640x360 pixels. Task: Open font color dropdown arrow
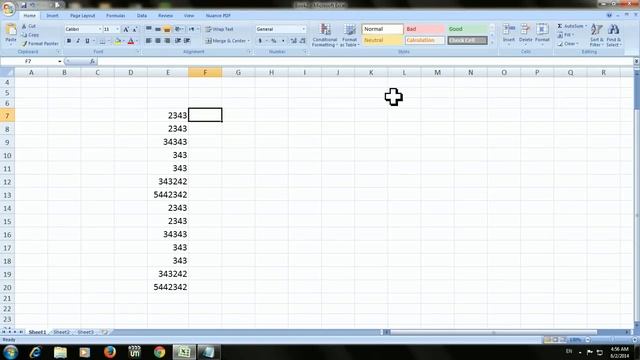click(x=137, y=41)
